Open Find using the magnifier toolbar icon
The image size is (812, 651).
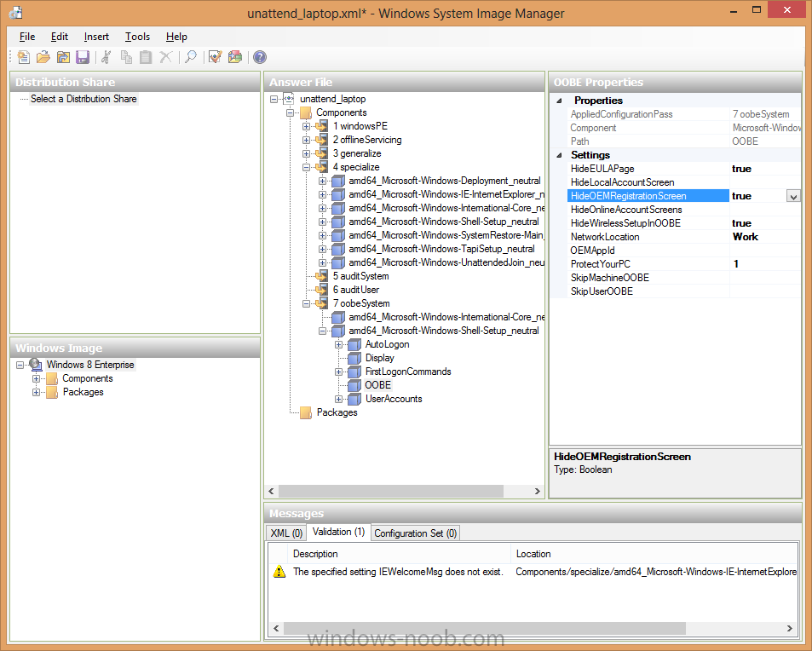[191, 57]
